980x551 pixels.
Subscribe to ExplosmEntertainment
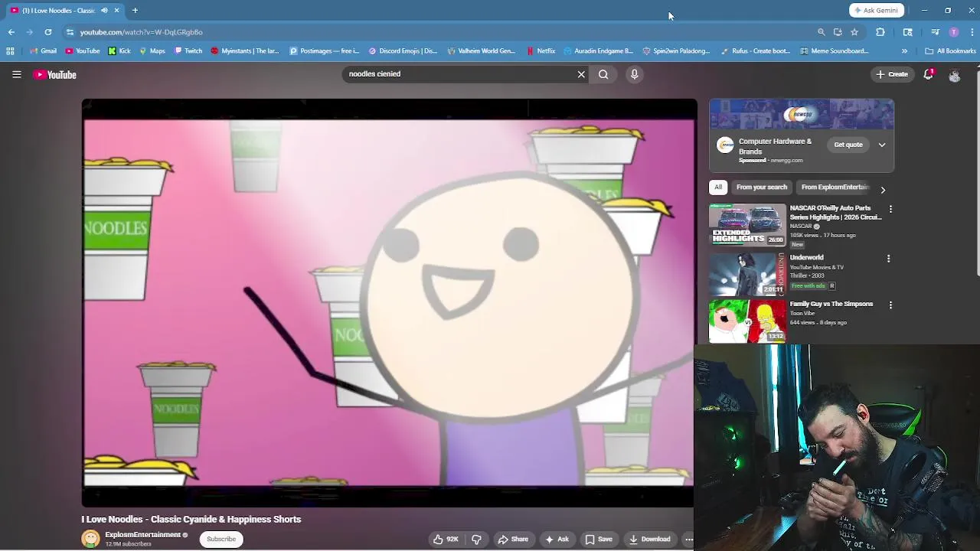[x=221, y=540]
